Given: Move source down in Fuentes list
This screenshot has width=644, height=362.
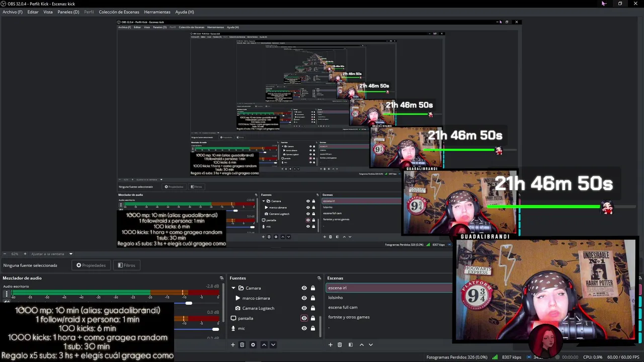Looking at the screenshot, I should point(273,345).
